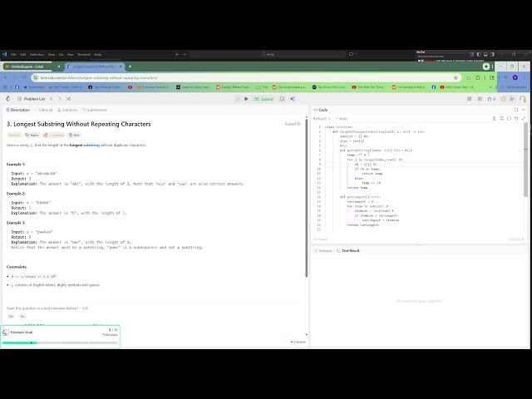Viewport: 532px width, 399px height.
Task: Click the Medium difficulty tag
Action: [14, 135]
